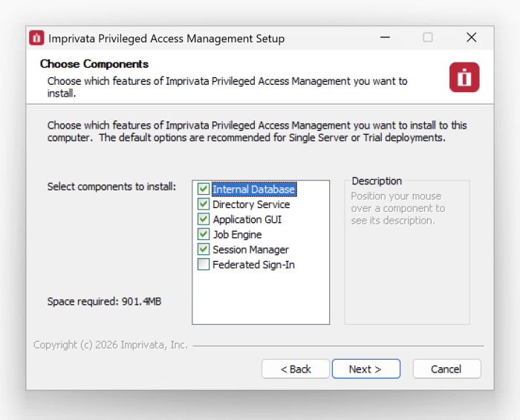Disable the Application GUI component checkbox

pos(204,219)
